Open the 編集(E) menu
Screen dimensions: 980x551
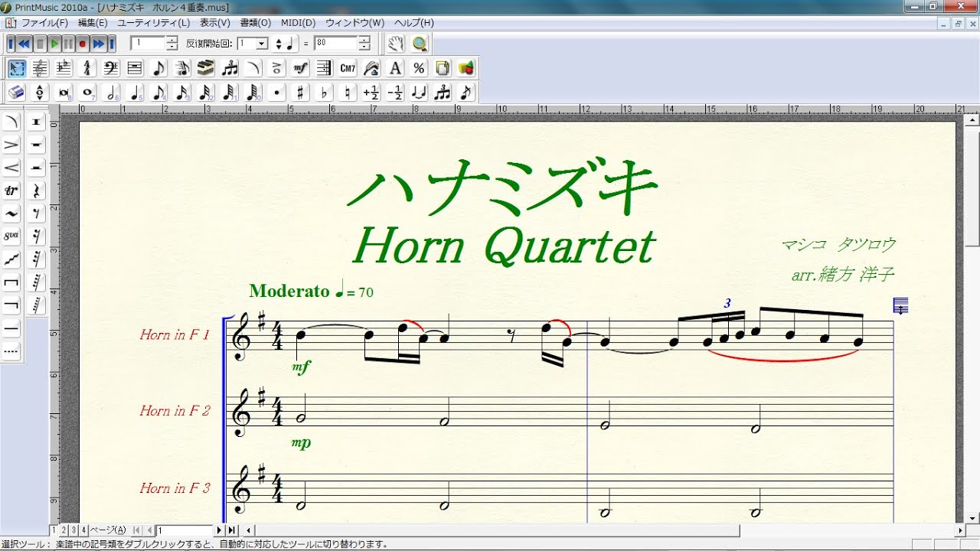93,23
